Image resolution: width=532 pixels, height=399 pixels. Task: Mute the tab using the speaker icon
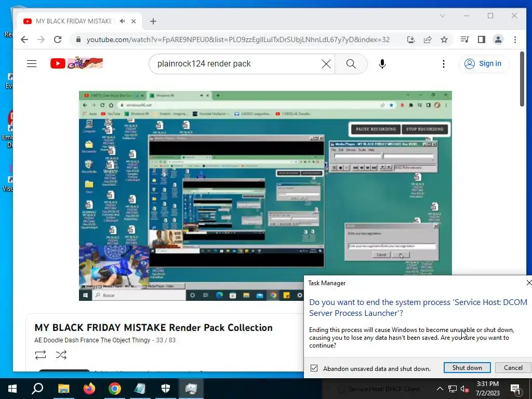tap(123, 21)
